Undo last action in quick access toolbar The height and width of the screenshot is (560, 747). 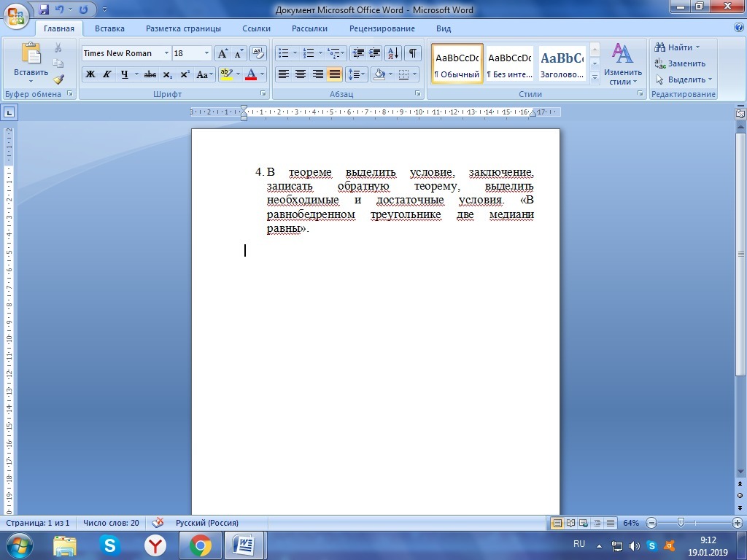tap(59, 9)
